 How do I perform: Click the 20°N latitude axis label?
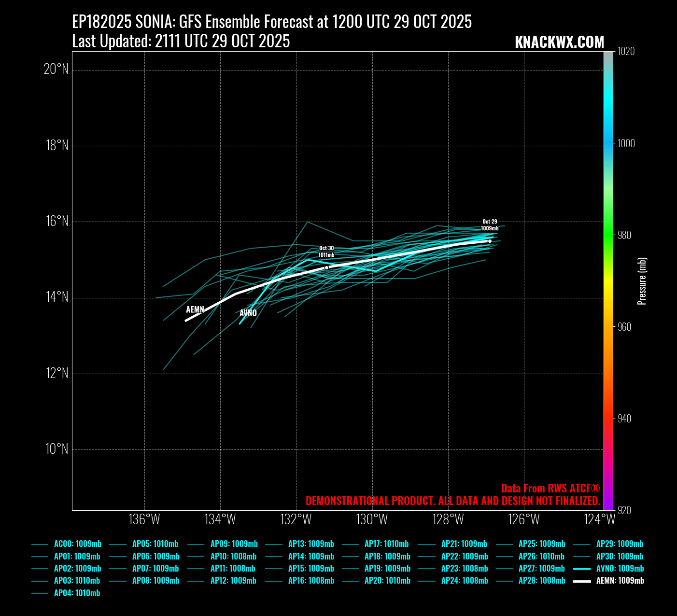point(56,70)
